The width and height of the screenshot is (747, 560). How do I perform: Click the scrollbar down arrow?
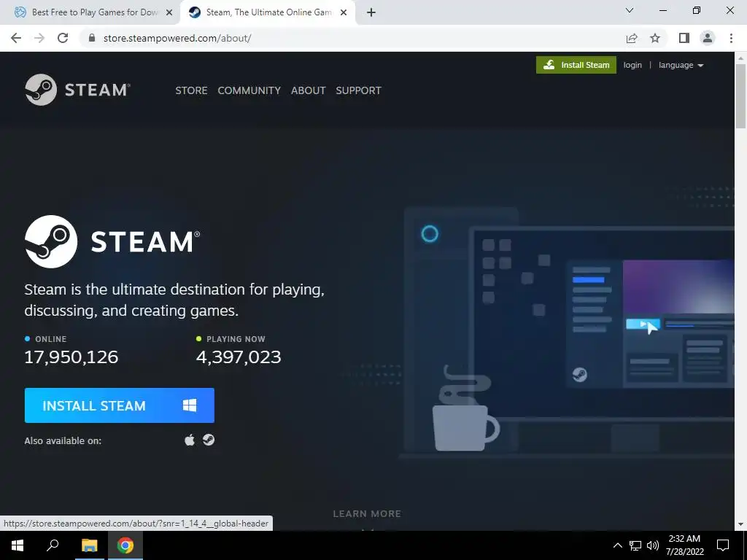(740, 524)
